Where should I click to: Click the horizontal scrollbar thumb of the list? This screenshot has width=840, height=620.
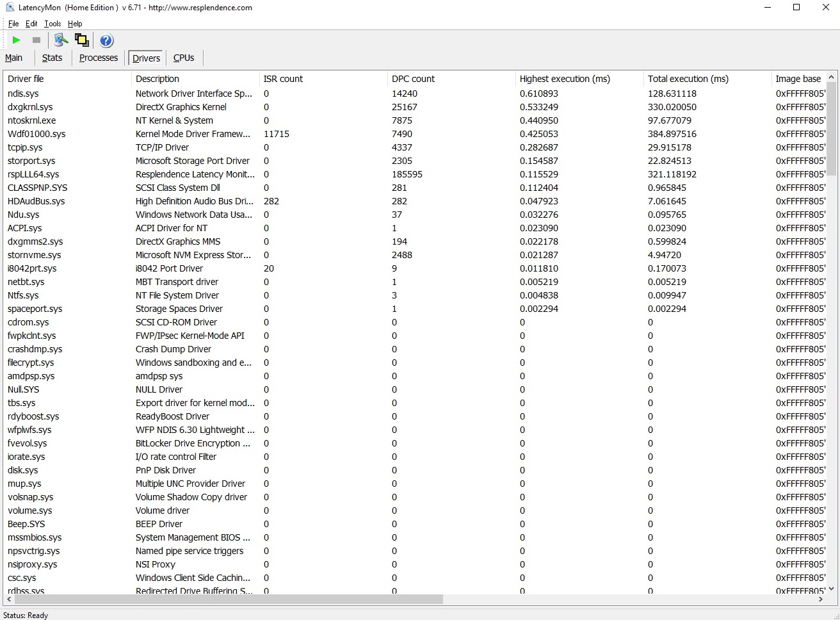229,600
